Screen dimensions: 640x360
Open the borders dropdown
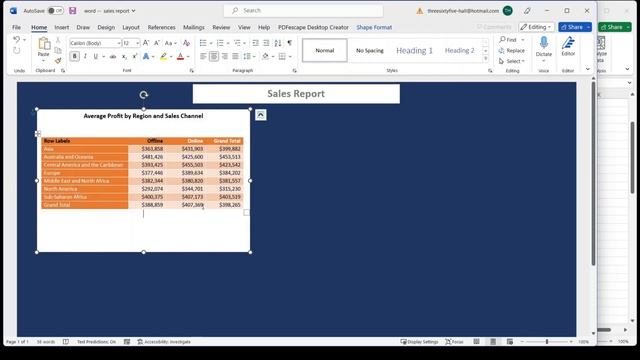pyautogui.click(x=290, y=56)
